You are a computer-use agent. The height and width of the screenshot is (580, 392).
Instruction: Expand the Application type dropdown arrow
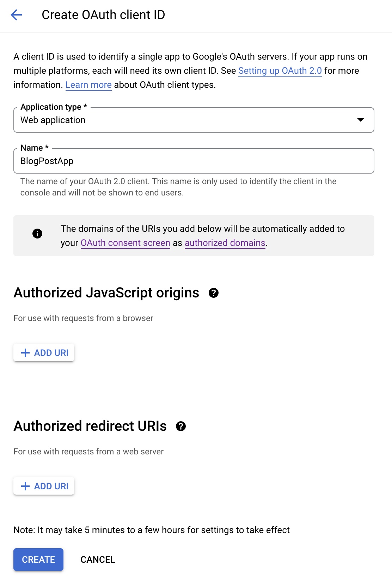click(360, 120)
